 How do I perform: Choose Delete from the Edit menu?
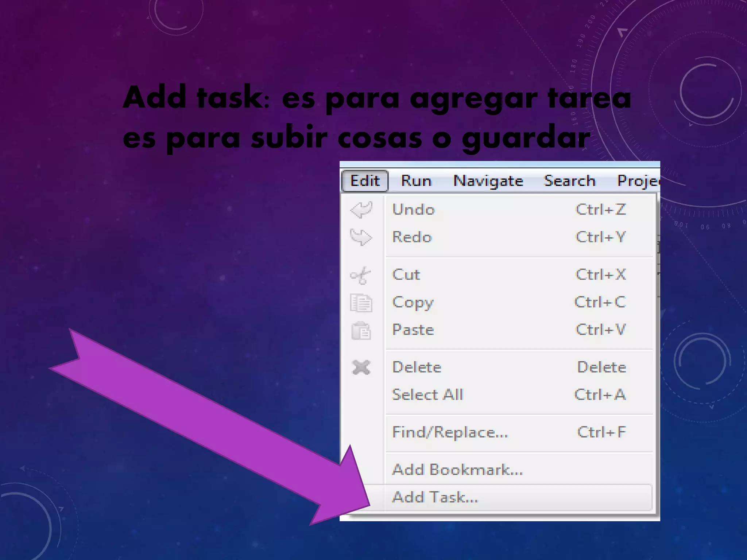[519, 367]
